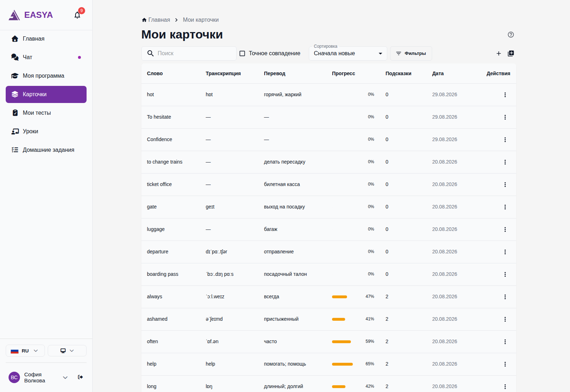This screenshot has width=570, height=392.
Task: Open actions menu for luggage row
Action: coord(505,229)
